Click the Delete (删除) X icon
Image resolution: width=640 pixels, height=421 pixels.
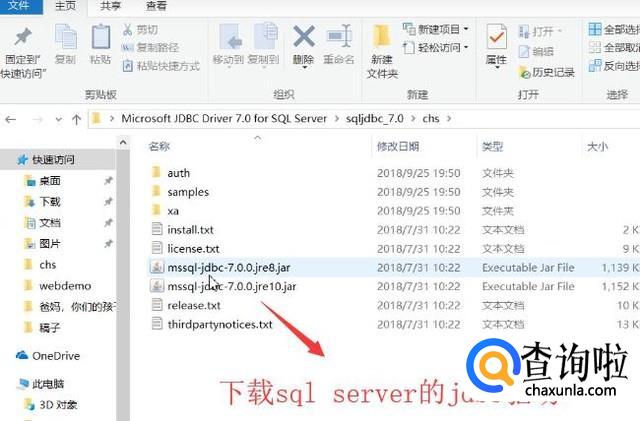(x=304, y=37)
